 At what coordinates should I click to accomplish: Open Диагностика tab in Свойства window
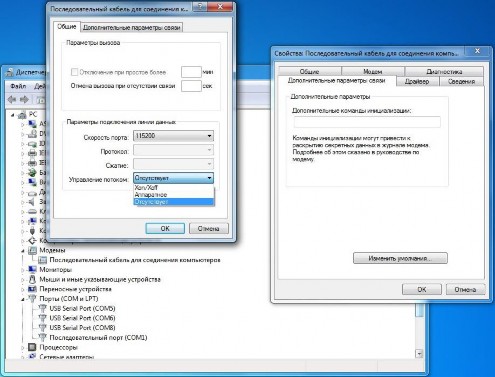click(x=444, y=71)
